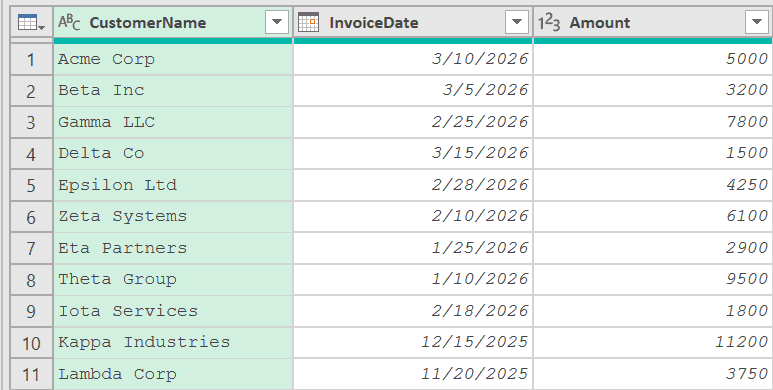Select row number 10
773x390 pixels.
pos(31,343)
